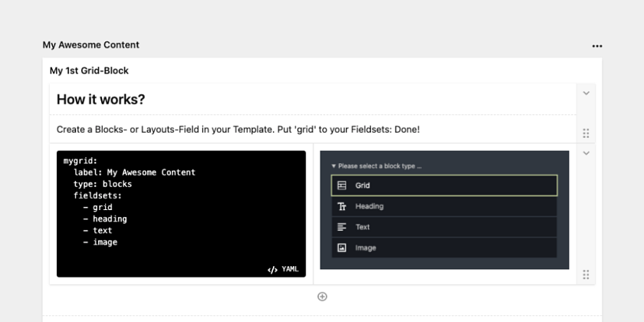Grab the YAML code row drag handle
The width and height of the screenshot is (644, 322).
point(586,274)
